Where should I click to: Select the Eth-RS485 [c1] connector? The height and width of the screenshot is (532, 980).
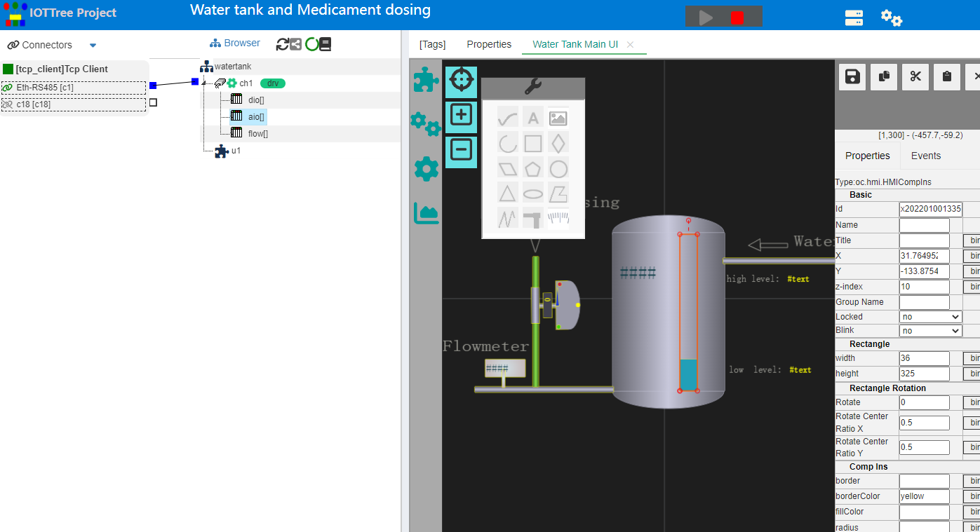[74, 88]
